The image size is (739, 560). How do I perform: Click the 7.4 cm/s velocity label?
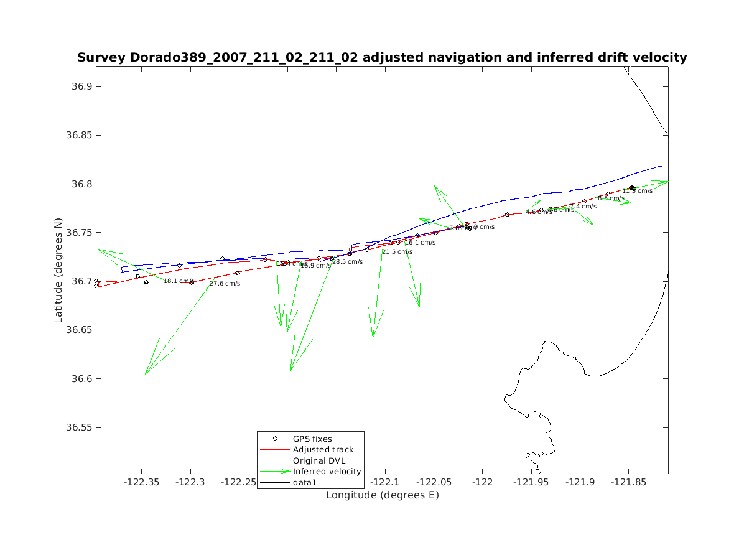[583, 207]
